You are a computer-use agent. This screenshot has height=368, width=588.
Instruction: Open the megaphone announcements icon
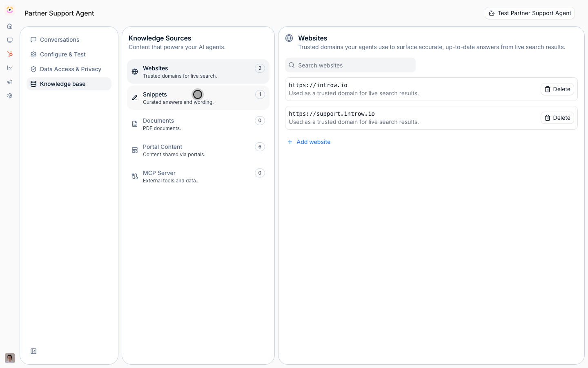point(10,82)
